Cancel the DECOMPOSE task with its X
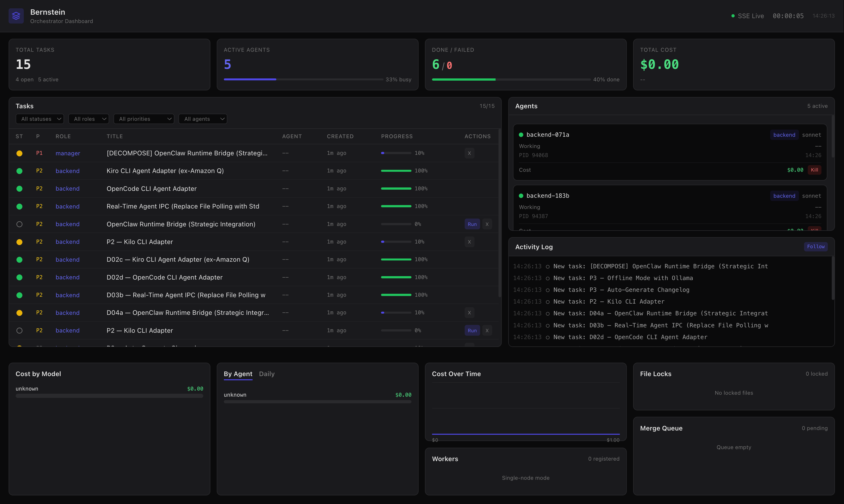The image size is (844, 504). coord(469,153)
